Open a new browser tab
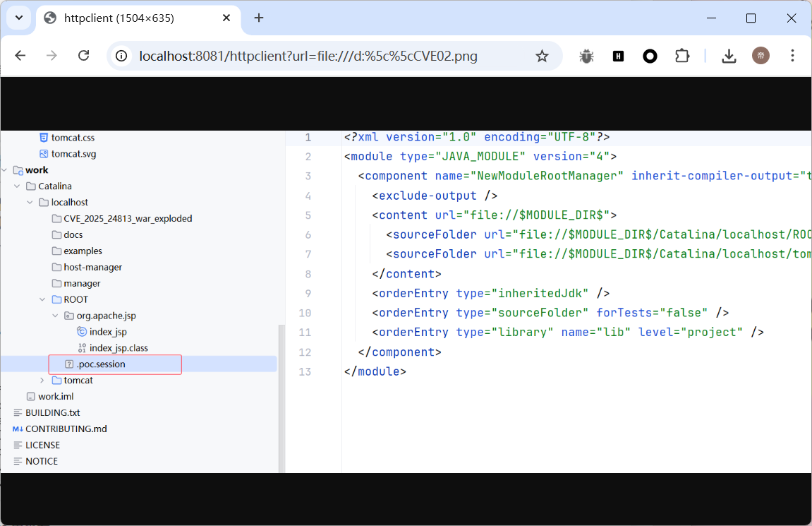 point(259,18)
